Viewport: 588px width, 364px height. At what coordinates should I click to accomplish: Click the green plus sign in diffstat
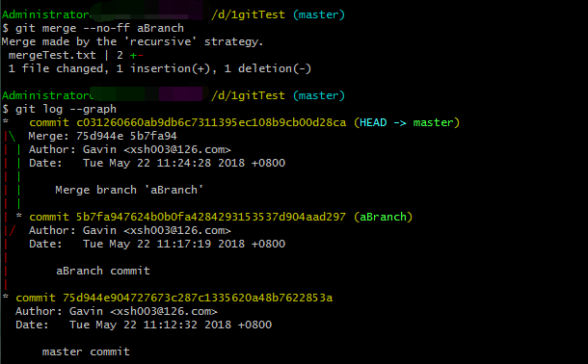tap(133, 56)
